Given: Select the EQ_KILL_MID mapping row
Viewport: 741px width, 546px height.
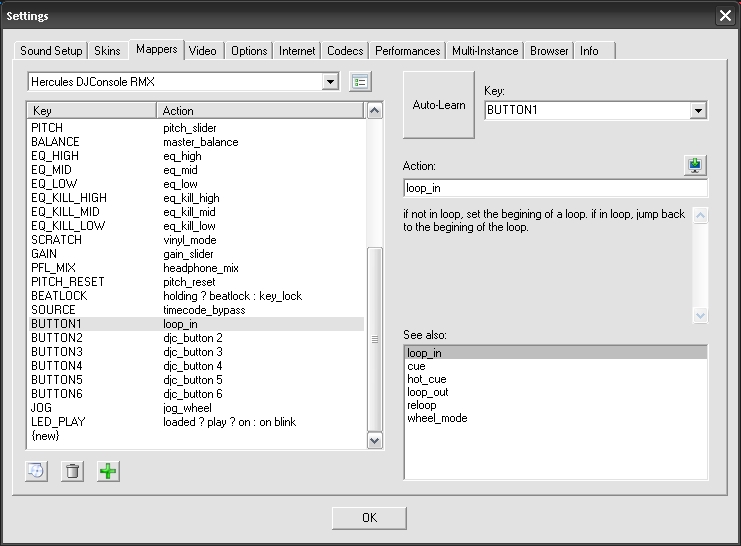Looking at the screenshot, I should (x=196, y=212).
